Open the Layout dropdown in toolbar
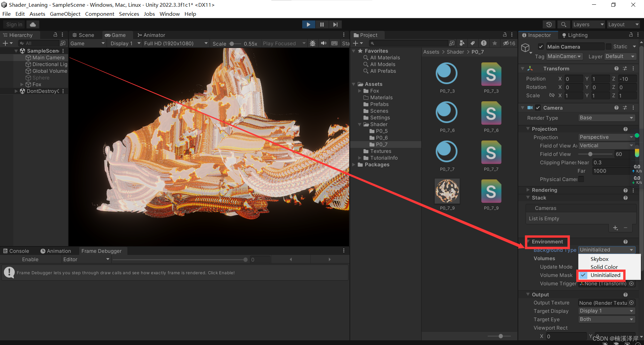The image size is (644, 345). pos(624,24)
